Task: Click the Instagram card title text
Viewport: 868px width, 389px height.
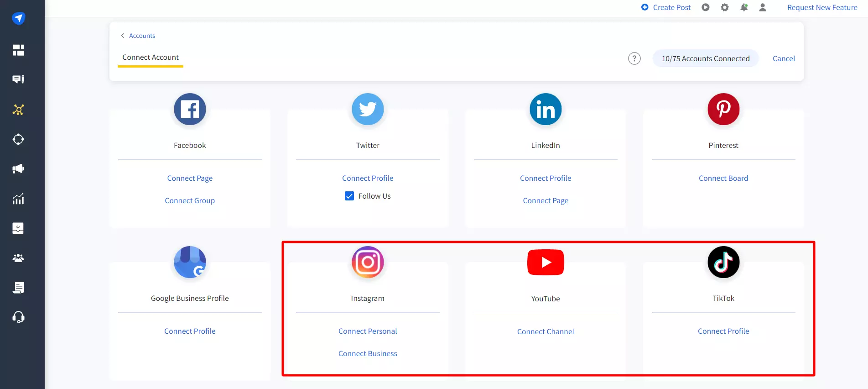Action: pos(368,298)
